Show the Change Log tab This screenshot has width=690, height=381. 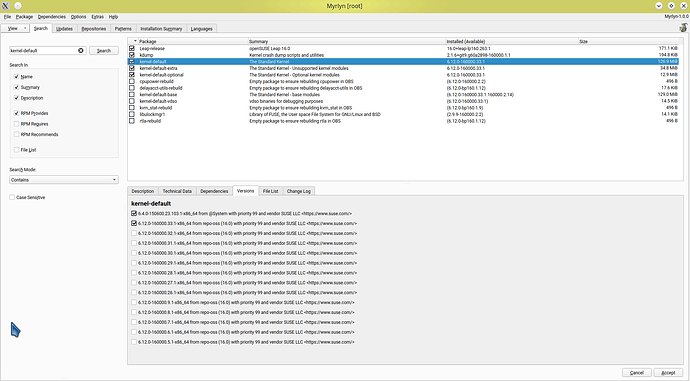click(x=299, y=191)
